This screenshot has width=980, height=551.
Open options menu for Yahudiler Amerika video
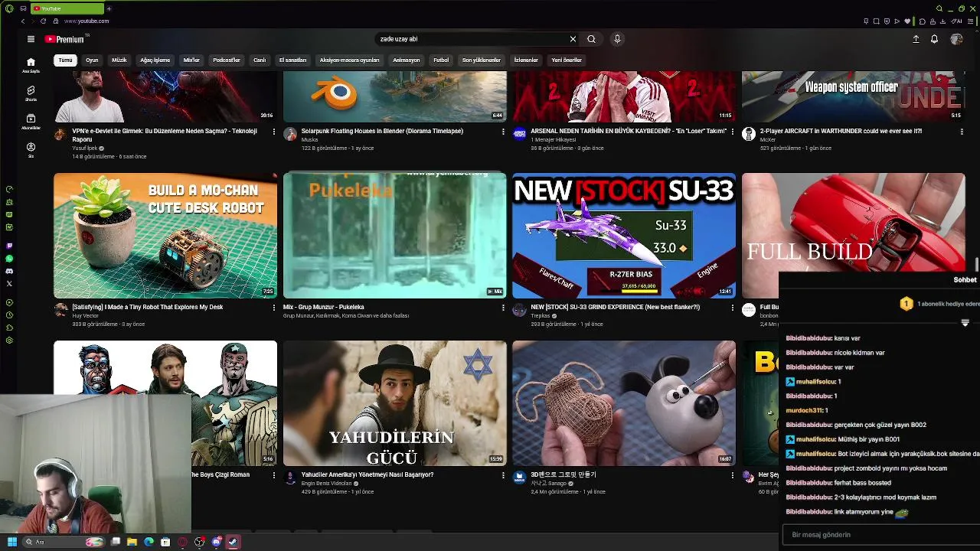coord(503,475)
